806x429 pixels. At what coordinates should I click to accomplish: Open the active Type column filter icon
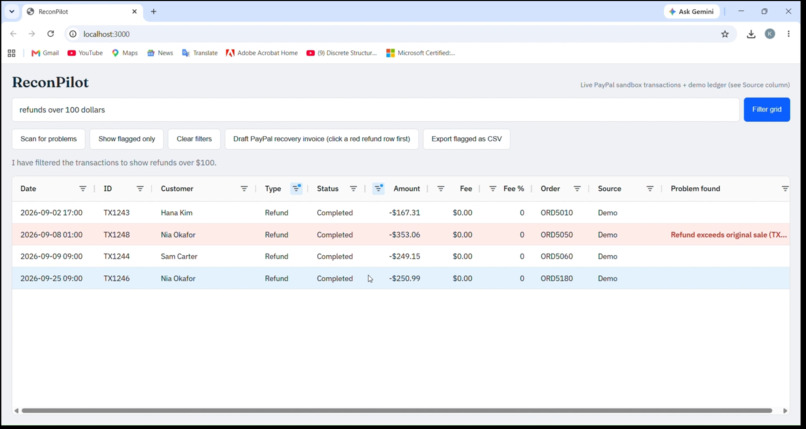296,189
